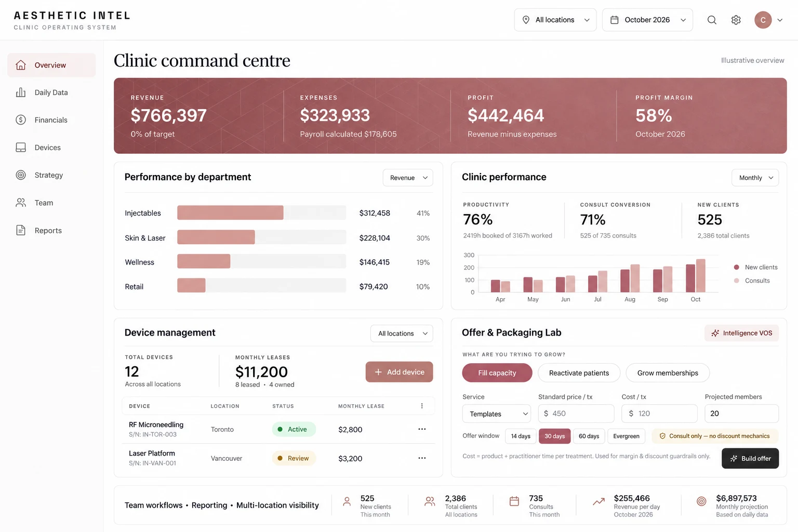
Task: Open settings gear icon
Action: click(736, 20)
